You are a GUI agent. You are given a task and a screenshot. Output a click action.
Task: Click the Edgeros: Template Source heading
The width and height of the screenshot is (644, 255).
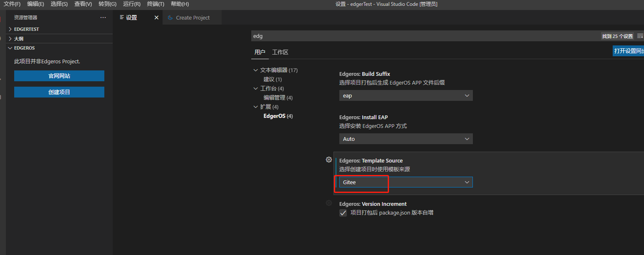[371, 160]
